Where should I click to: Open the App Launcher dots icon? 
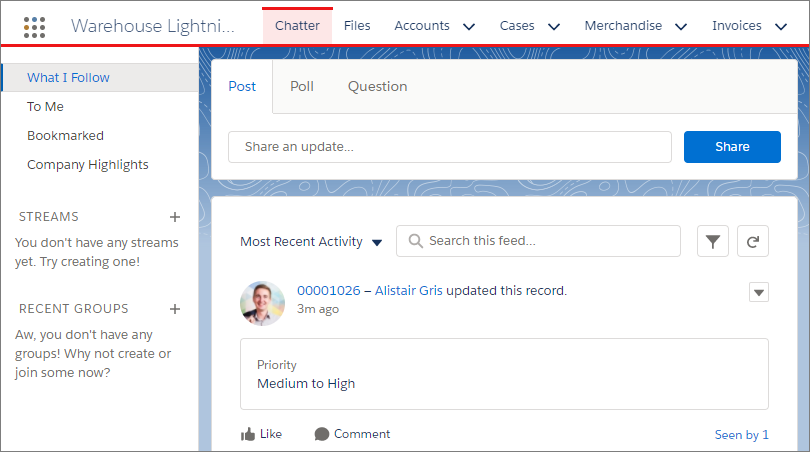point(35,27)
